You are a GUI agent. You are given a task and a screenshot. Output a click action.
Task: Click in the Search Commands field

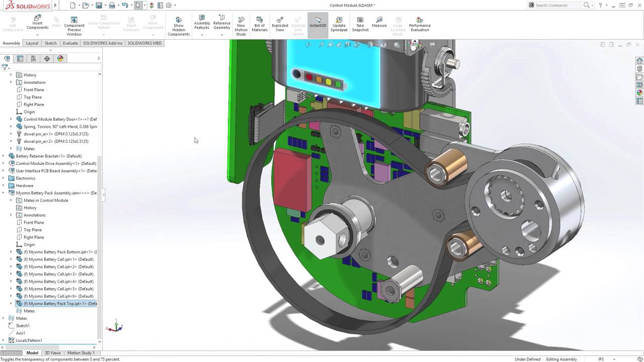[557, 6]
